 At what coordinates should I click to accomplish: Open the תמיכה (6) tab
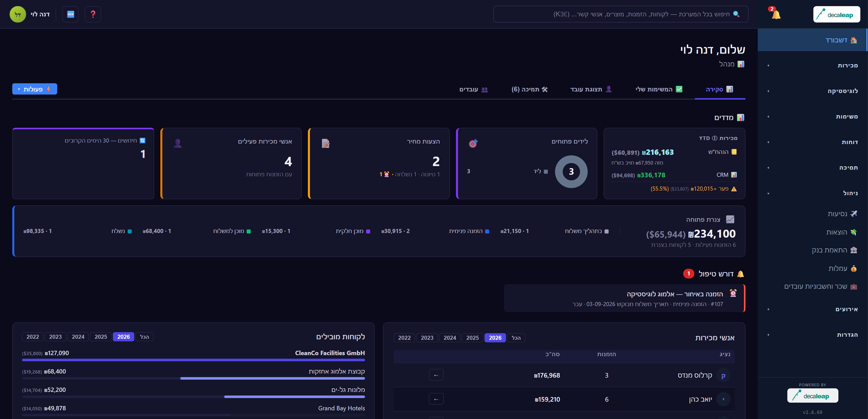(530, 89)
